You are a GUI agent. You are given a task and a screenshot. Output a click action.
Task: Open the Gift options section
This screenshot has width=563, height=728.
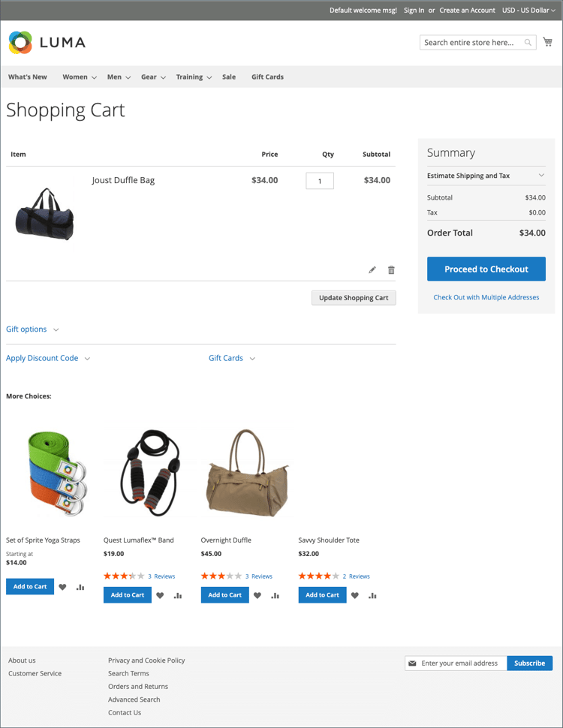click(x=26, y=329)
